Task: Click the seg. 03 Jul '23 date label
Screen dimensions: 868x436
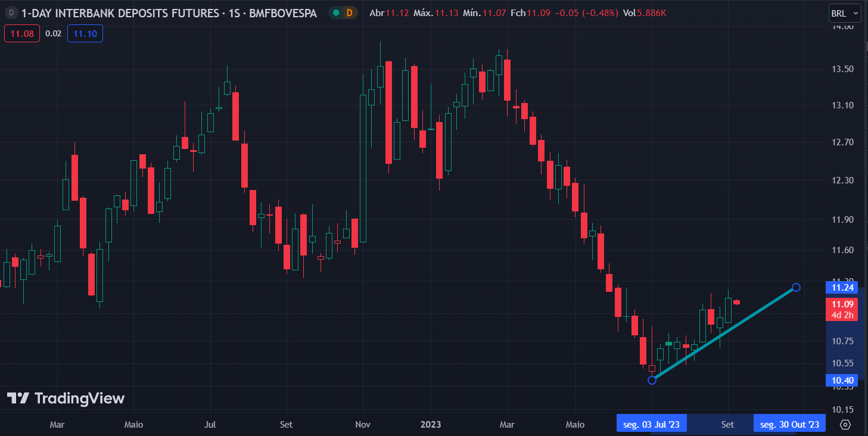Action: click(x=651, y=424)
